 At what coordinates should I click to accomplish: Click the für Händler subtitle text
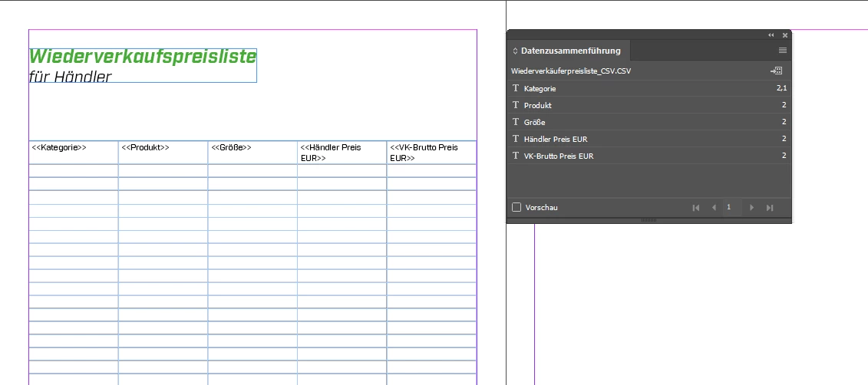click(x=71, y=77)
